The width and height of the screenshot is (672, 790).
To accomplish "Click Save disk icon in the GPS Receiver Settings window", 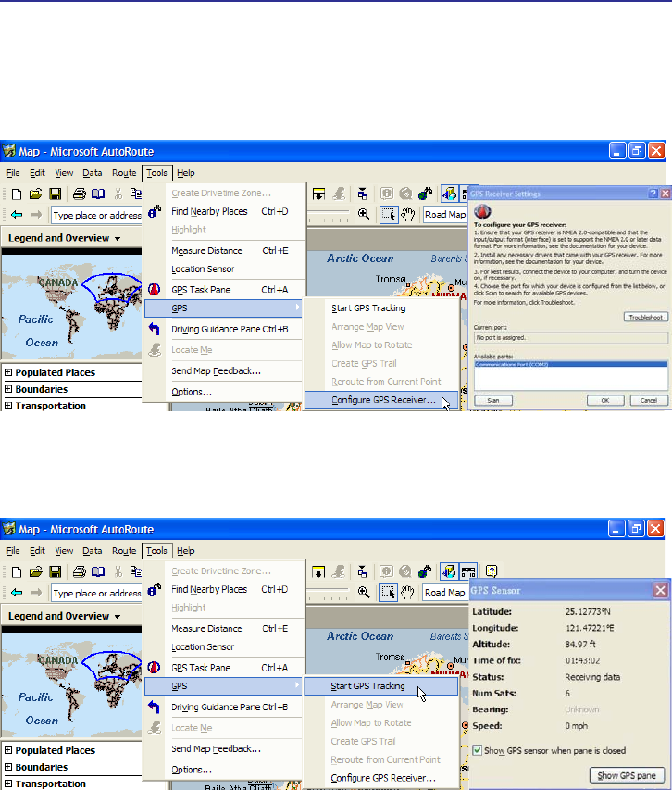I will [x=55, y=194].
